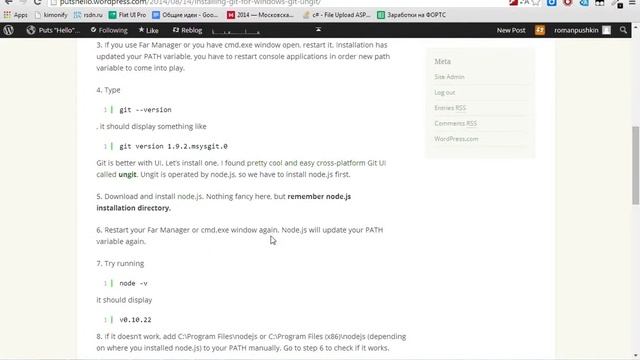
Task: Click the scrollbar down arrow
Action: pos(636,356)
